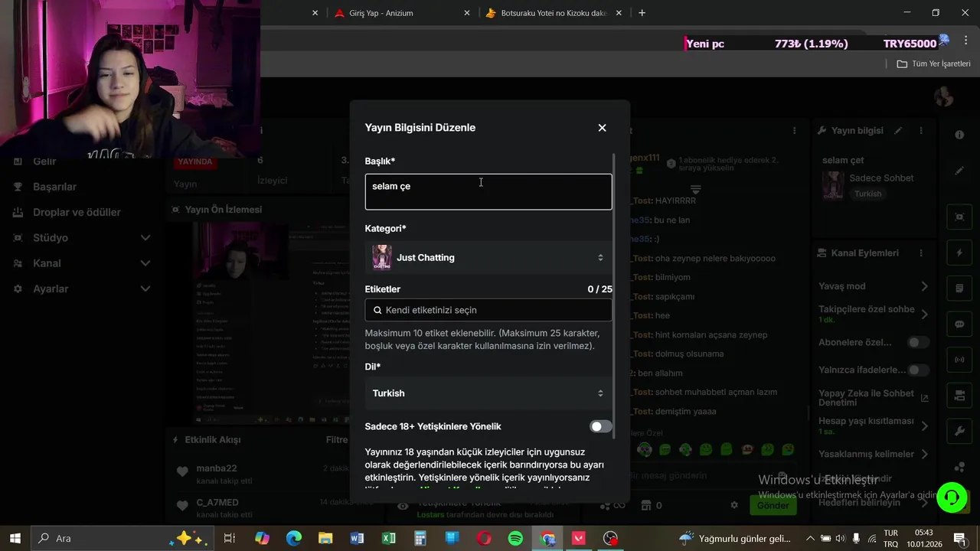Click the scroll-down lines icon in chat
The width and height of the screenshot is (980, 551).
(696, 189)
